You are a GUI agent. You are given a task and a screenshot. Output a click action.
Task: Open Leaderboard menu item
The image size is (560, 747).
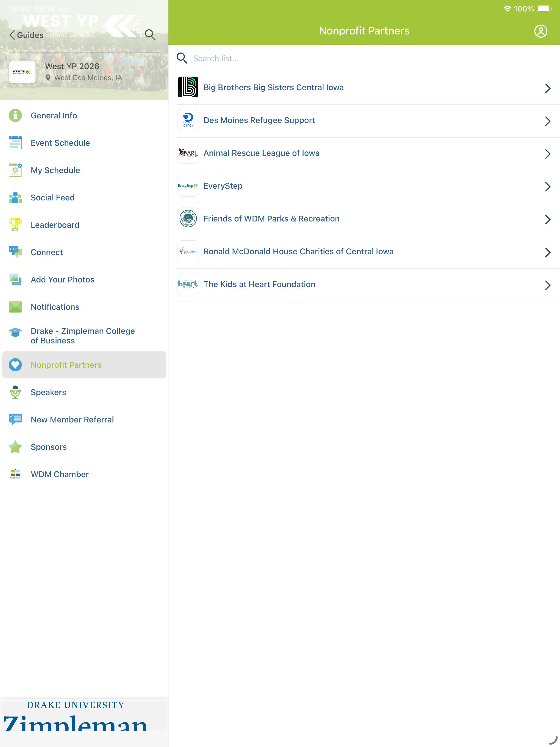(84, 225)
